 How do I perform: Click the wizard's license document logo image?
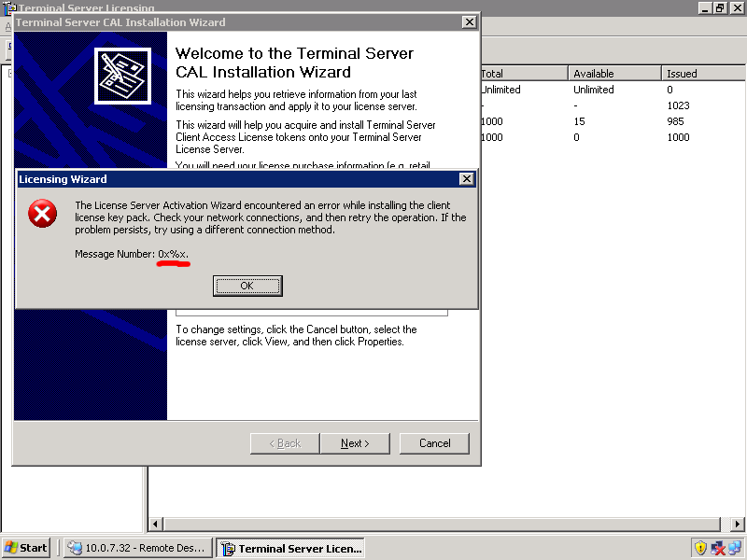pyautogui.click(x=122, y=76)
